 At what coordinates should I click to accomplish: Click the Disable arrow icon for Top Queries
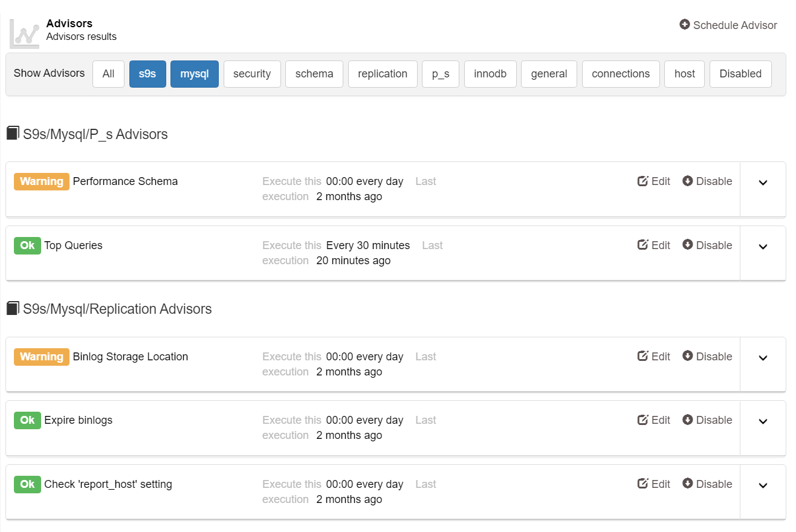click(688, 245)
